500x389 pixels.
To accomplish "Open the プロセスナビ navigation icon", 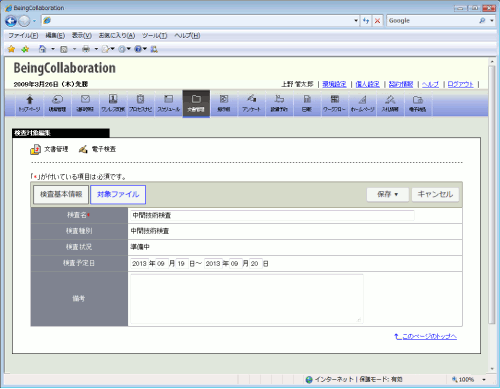I will coord(140,104).
